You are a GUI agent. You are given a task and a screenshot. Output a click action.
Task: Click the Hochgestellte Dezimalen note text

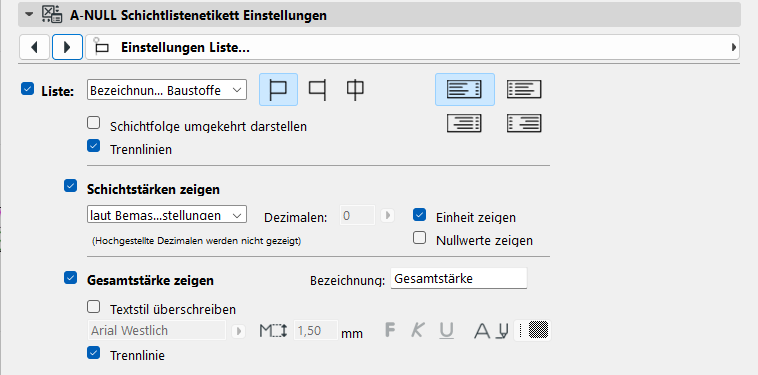(x=196, y=241)
